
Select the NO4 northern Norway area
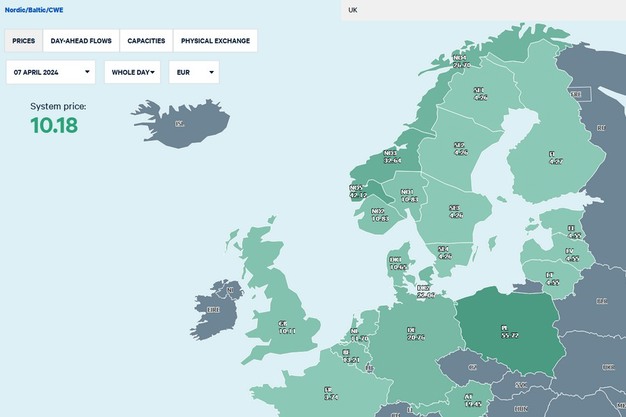pyautogui.click(x=460, y=60)
